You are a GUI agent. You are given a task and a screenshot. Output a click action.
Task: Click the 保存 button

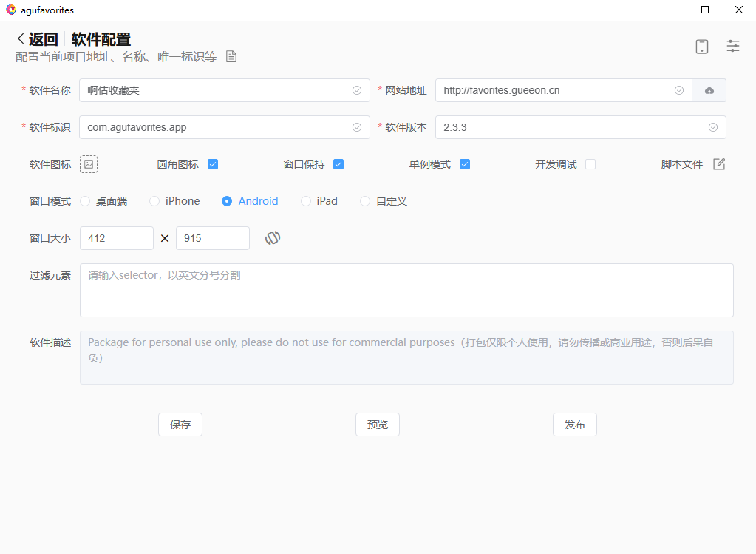pyautogui.click(x=180, y=425)
